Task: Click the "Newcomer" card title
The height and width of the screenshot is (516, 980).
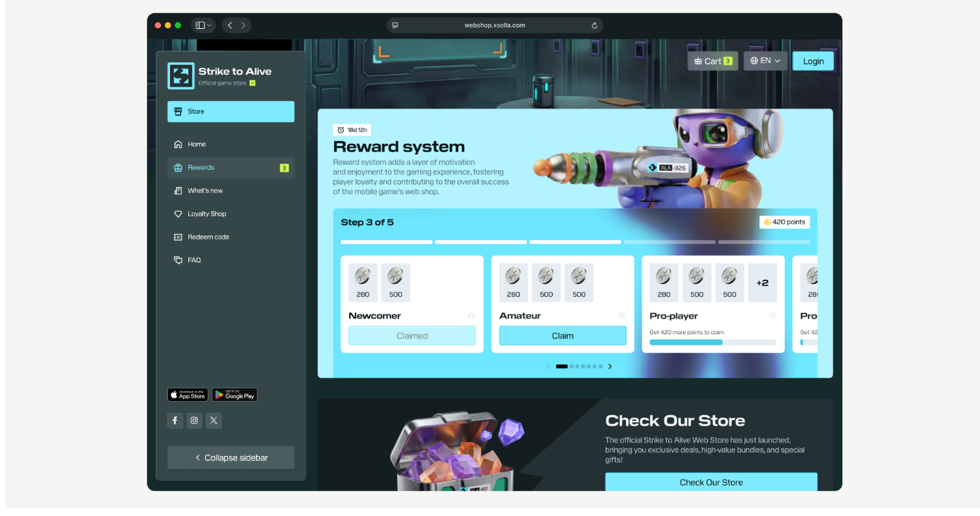Action: pos(374,316)
